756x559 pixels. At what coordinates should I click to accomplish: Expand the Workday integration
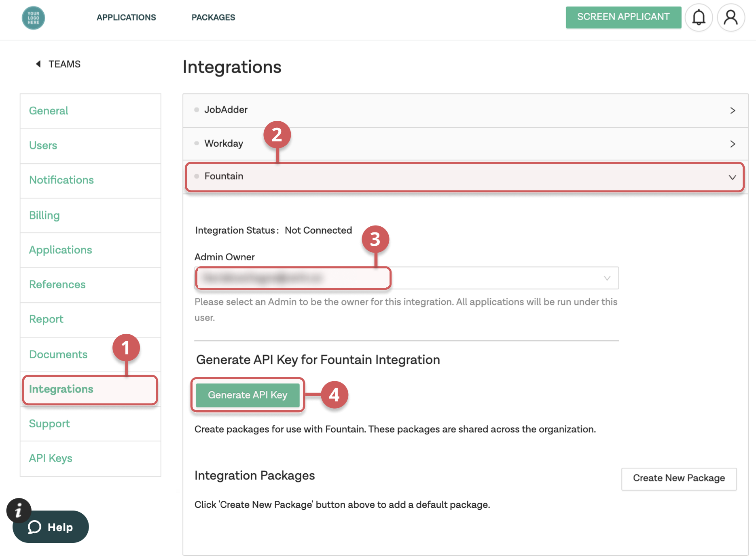pyautogui.click(x=732, y=143)
